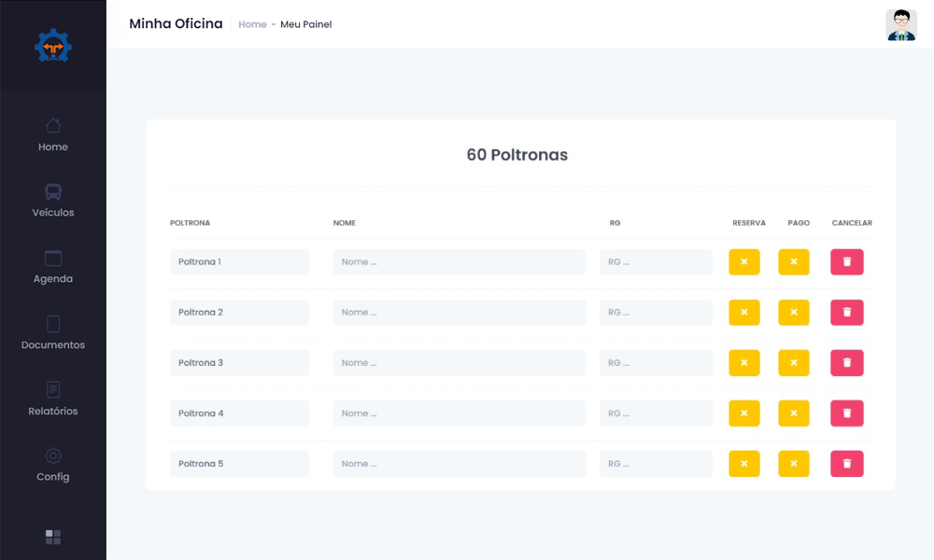Viewport: 934px width, 560px height.
Task: Toggle Reserva for Poltrona 1
Action: (x=744, y=262)
